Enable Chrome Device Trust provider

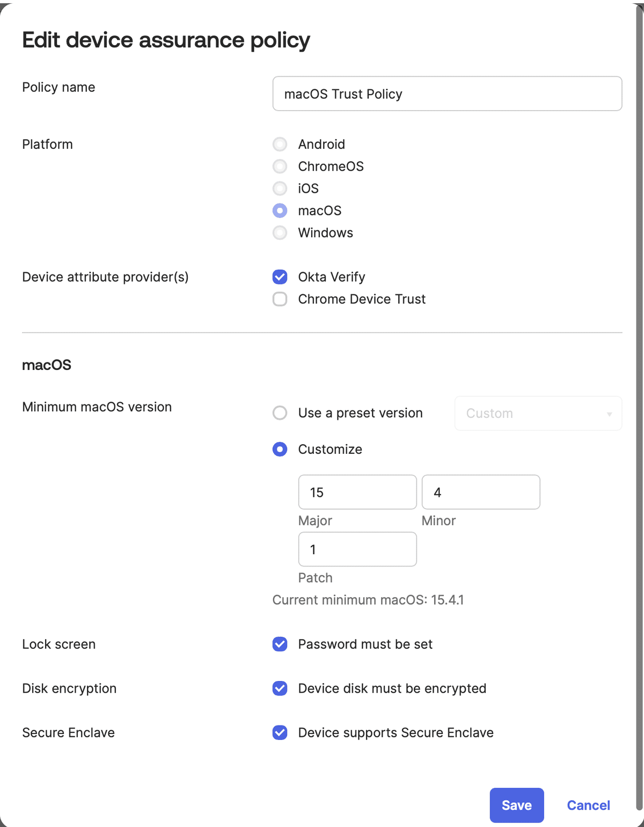tap(280, 299)
